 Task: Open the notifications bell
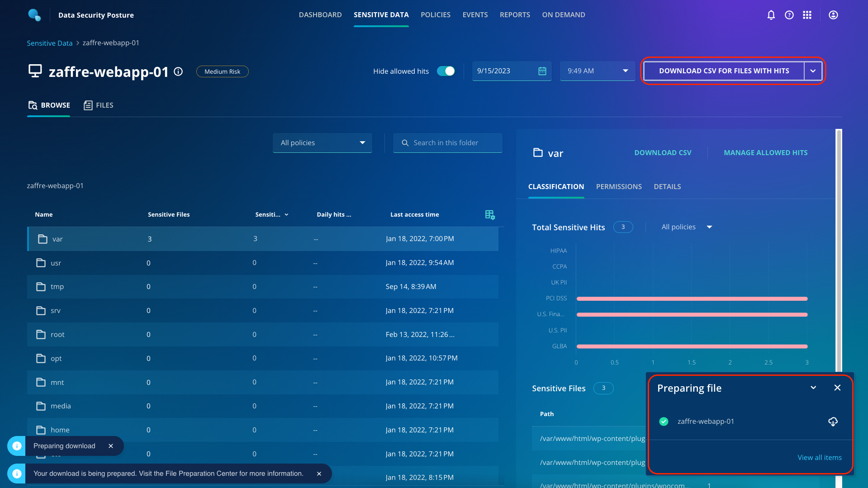[x=771, y=15]
